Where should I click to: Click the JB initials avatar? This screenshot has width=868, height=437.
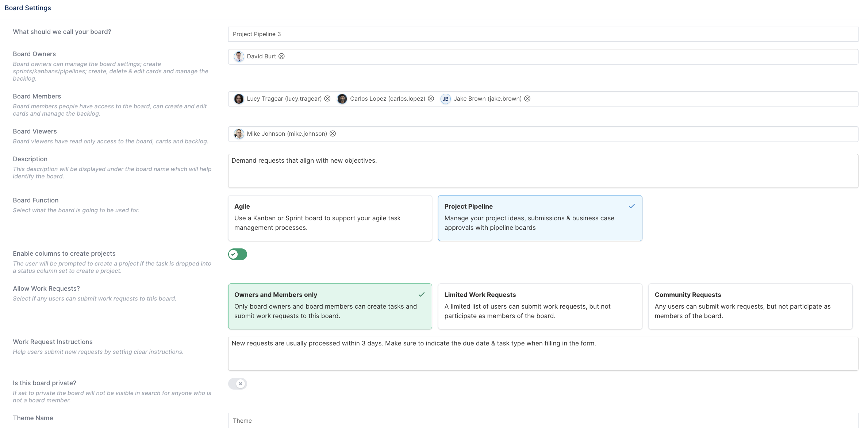click(445, 99)
